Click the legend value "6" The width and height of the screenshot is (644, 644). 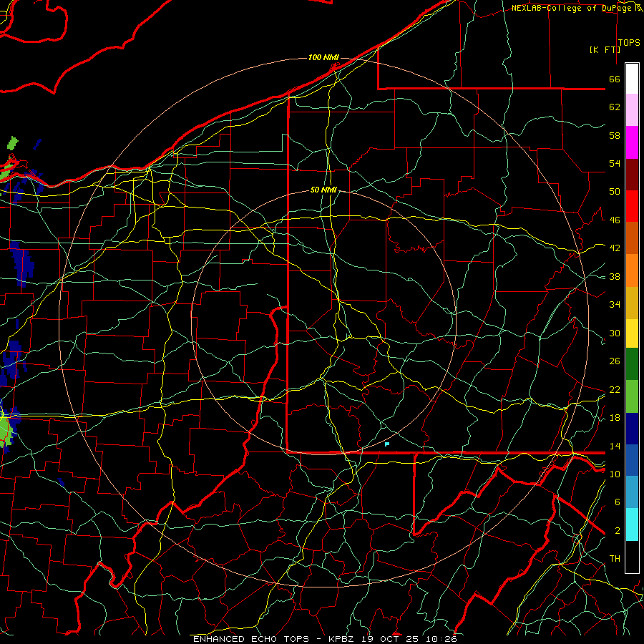(618, 502)
